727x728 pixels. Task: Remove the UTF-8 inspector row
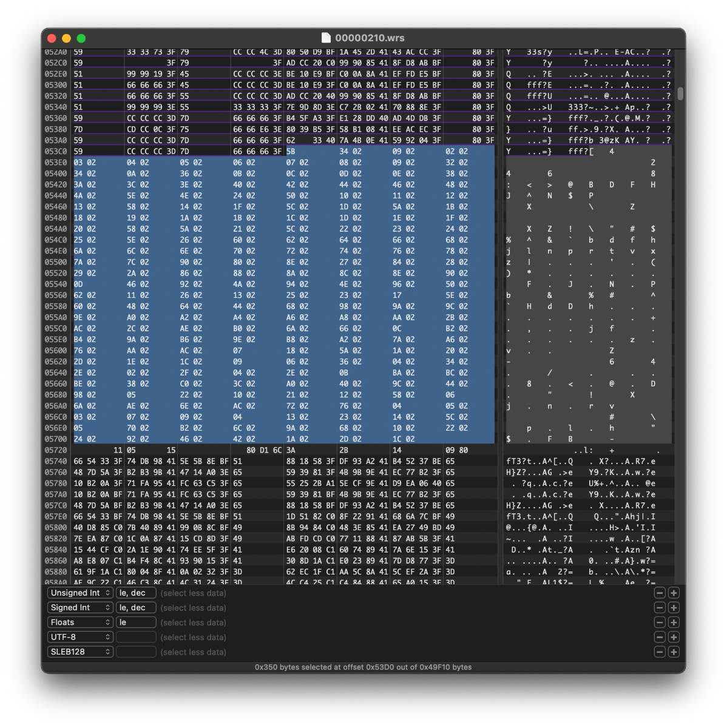[660, 638]
